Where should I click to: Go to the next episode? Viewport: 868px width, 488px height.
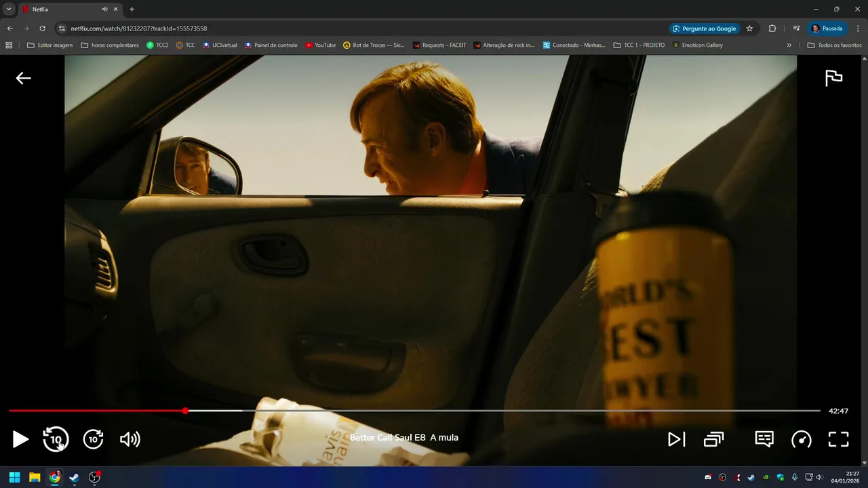[676, 439]
